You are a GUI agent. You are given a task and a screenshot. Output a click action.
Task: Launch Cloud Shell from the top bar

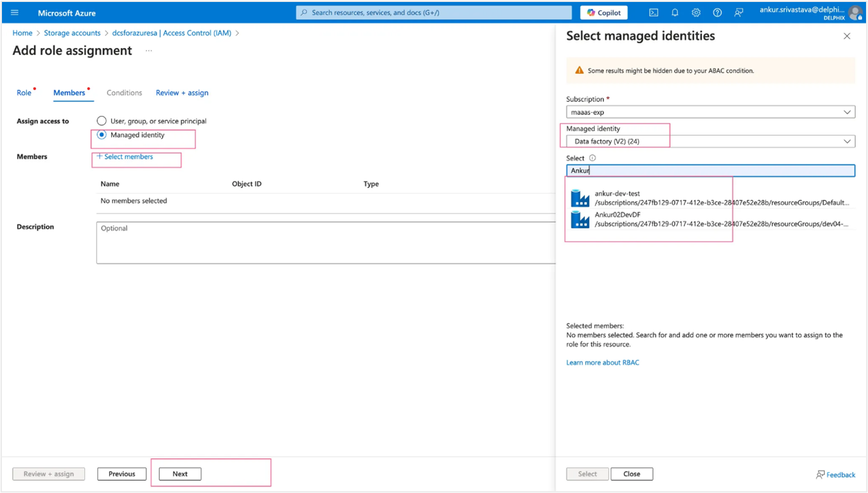tap(653, 12)
